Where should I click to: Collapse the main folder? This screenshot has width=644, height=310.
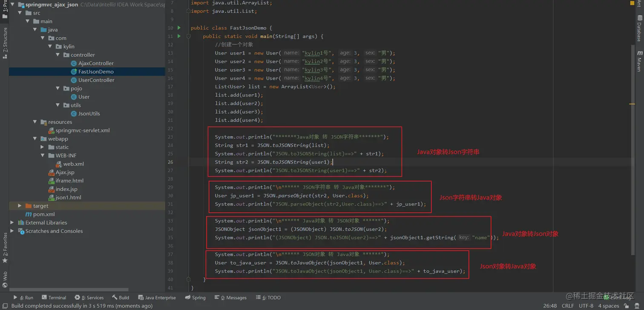click(x=28, y=21)
